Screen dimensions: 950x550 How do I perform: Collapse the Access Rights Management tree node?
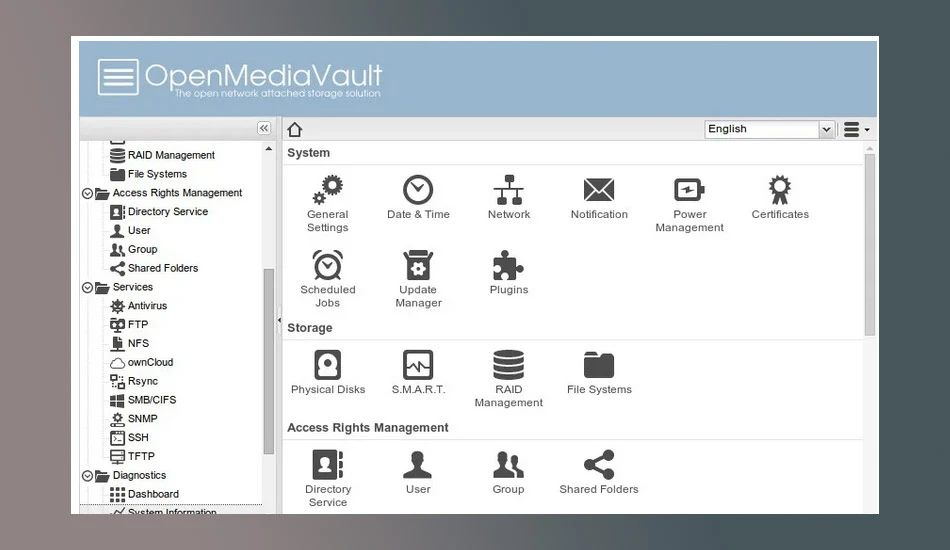87,193
